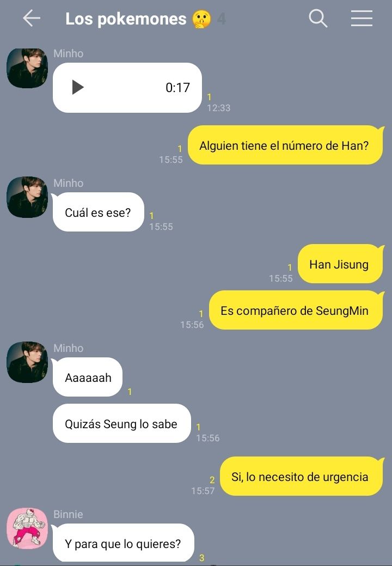Open the chat search magnifier
This screenshot has height=566, width=392.
(x=318, y=19)
